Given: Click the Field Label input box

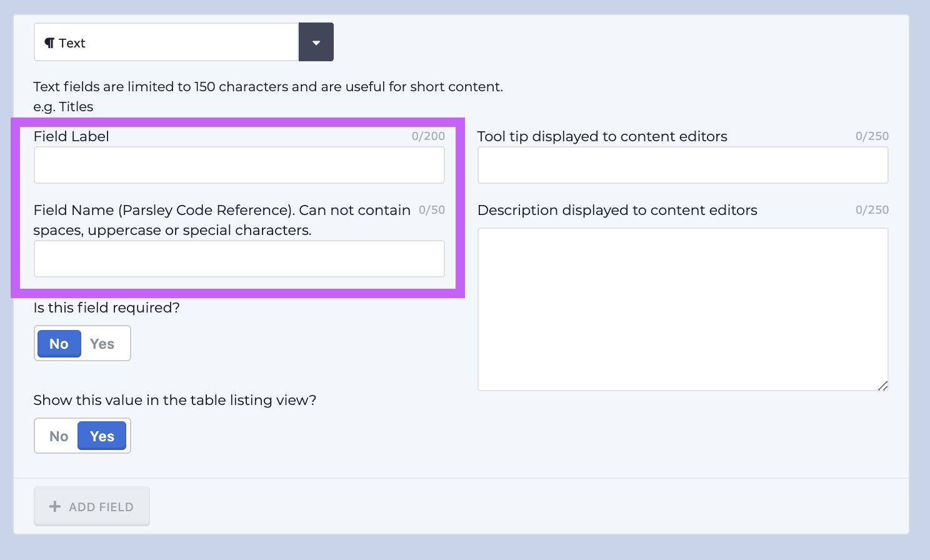Looking at the screenshot, I should [239, 165].
